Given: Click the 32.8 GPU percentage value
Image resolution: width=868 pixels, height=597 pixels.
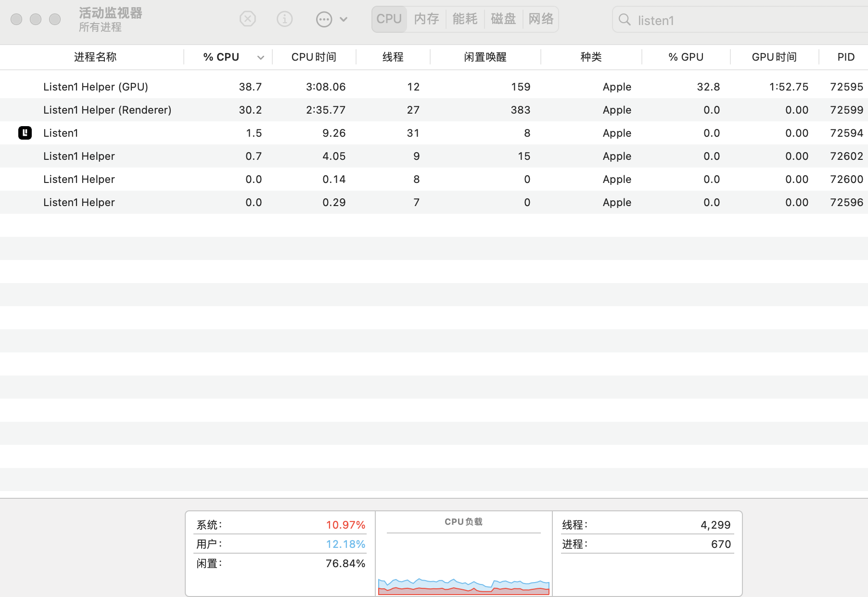Looking at the screenshot, I should tap(708, 87).
